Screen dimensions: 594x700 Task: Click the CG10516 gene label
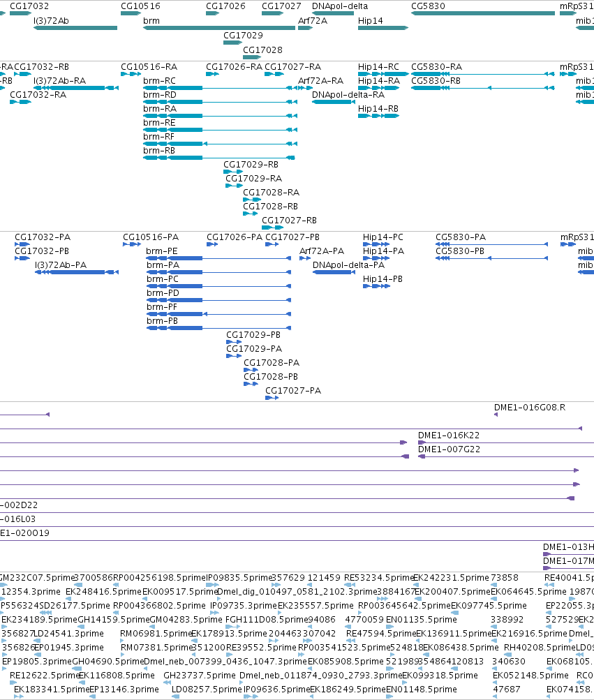(x=140, y=6)
